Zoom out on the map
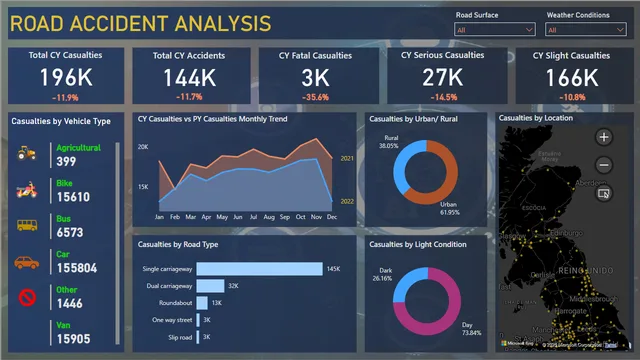The image size is (640, 360). [604, 165]
